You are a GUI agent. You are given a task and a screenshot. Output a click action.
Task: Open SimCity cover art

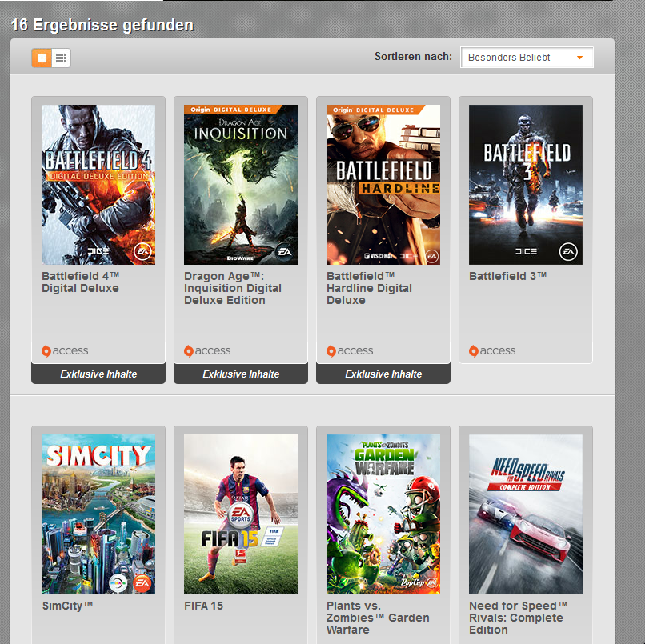coord(98,514)
